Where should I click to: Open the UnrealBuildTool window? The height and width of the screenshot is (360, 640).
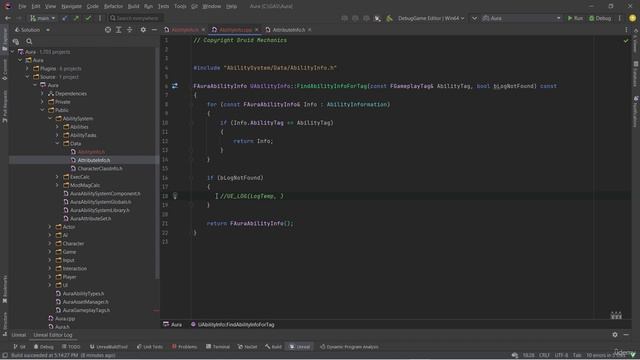point(109,347)
